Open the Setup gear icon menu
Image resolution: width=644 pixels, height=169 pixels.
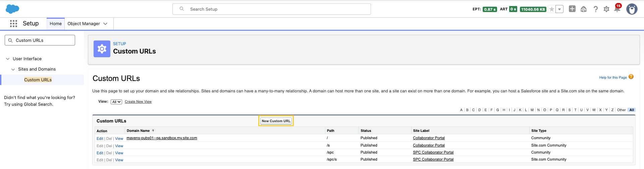pyautogui.click(x=606, y=9)
